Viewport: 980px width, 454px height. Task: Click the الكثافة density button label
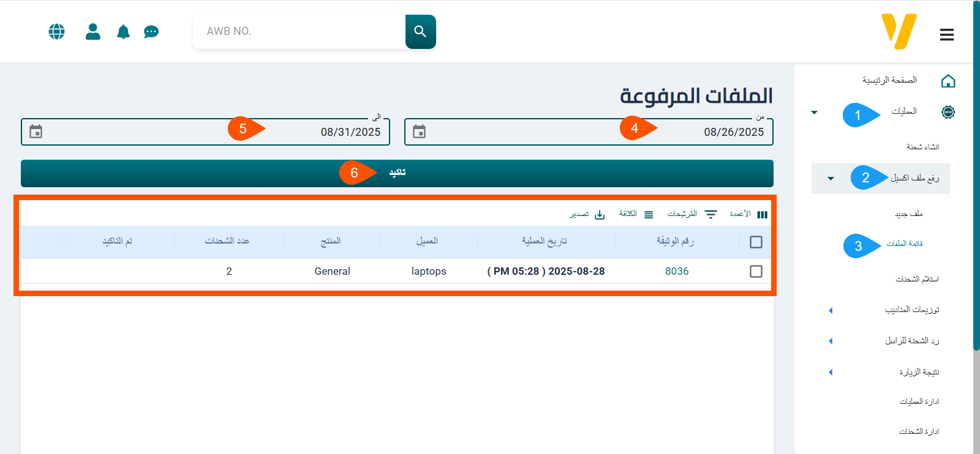628,214
